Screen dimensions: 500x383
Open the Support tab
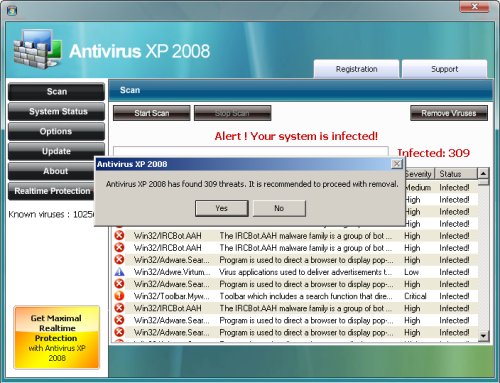444,69
